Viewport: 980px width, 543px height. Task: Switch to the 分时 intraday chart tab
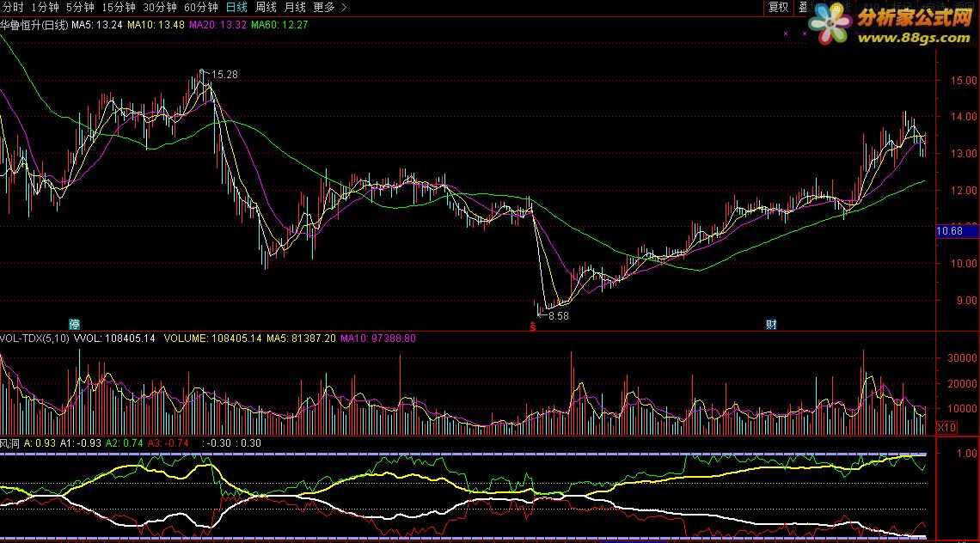click(13, 8)
